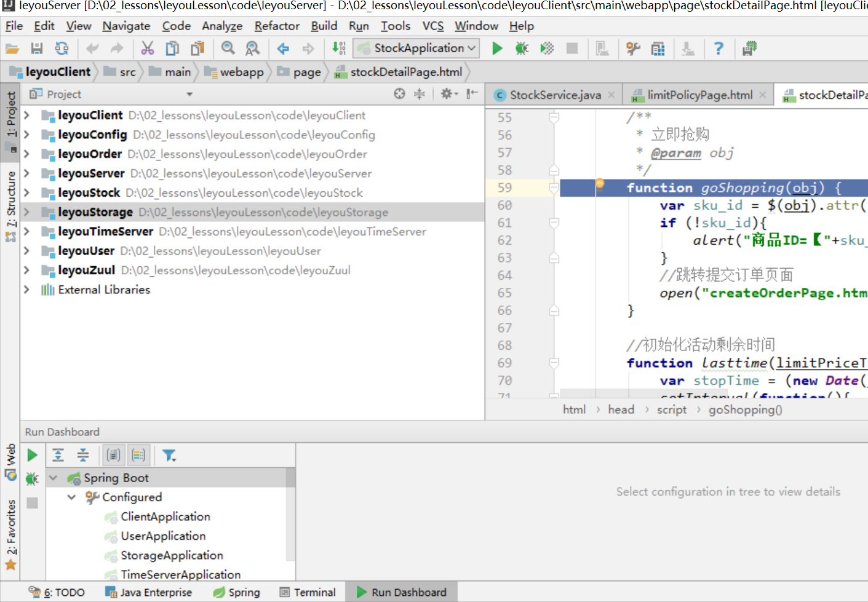This screenshot has height=602, width=868.
Task: Expand the External Libraries node
Action: coord(26,289)
